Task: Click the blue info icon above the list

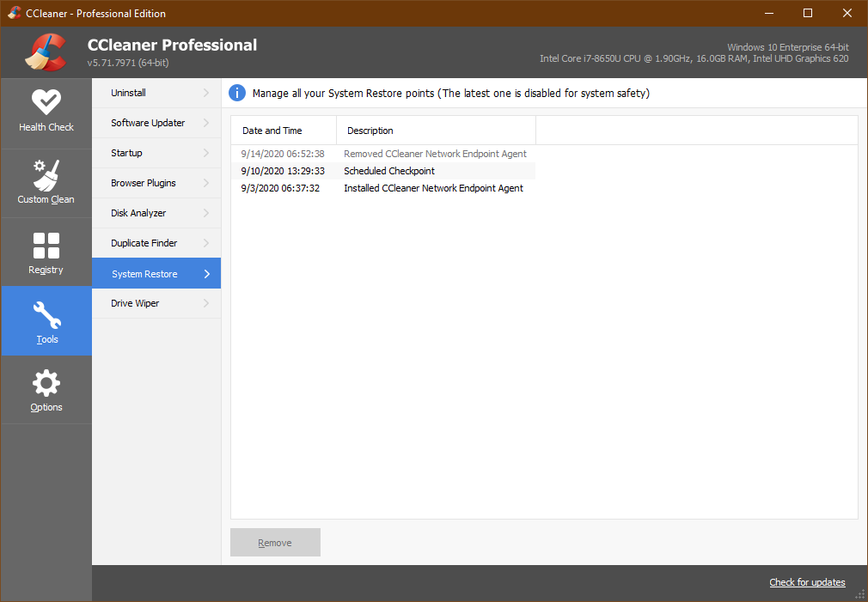Action: pos(237,93)
